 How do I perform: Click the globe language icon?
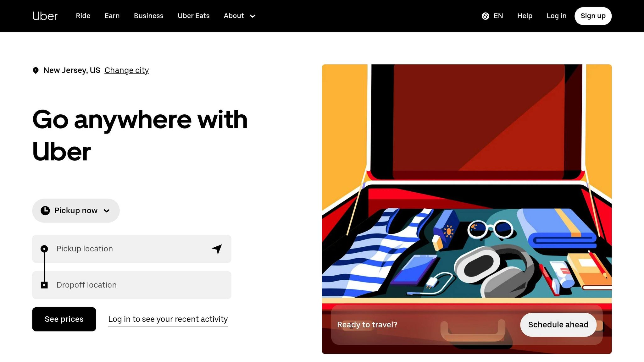pyautogui.click(x=485, y=16)
